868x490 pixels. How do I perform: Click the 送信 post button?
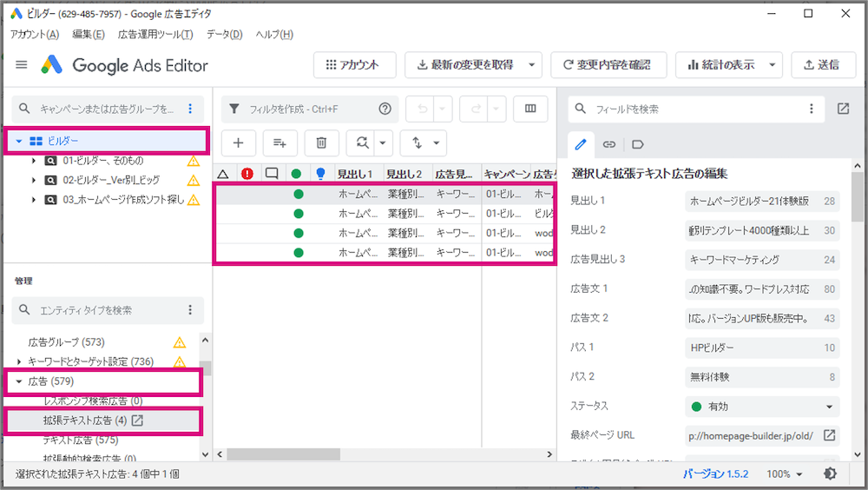point(822,65)
